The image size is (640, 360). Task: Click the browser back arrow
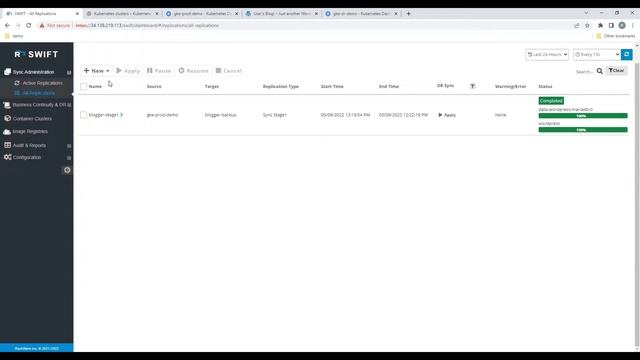pyautogui.click(x=7, y=25)
